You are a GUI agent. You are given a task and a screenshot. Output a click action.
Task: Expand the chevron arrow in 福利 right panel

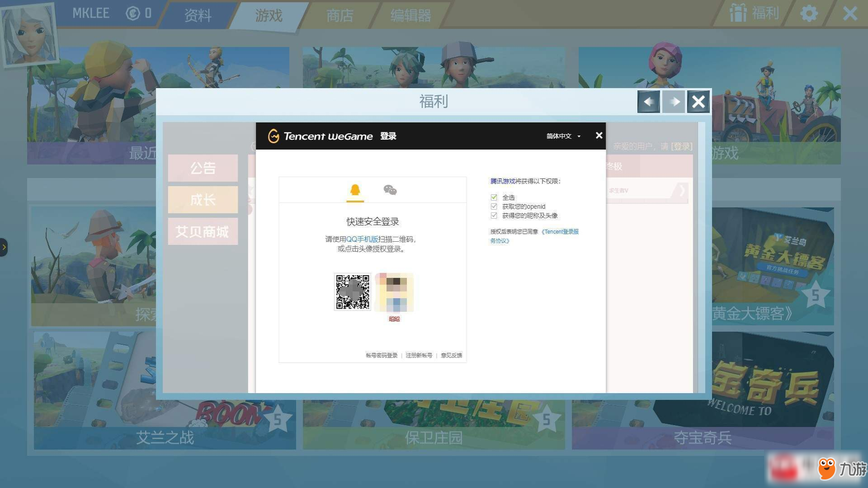click(x=682, y=191)
